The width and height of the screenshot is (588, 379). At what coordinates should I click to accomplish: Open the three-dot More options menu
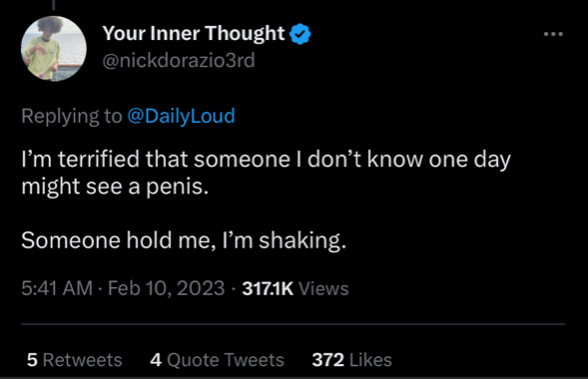point(553,34)
